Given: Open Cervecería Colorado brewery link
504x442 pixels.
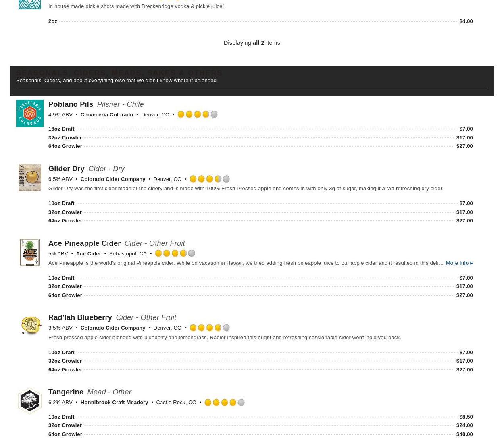Looking at the screenshot, I should (106, 114).
